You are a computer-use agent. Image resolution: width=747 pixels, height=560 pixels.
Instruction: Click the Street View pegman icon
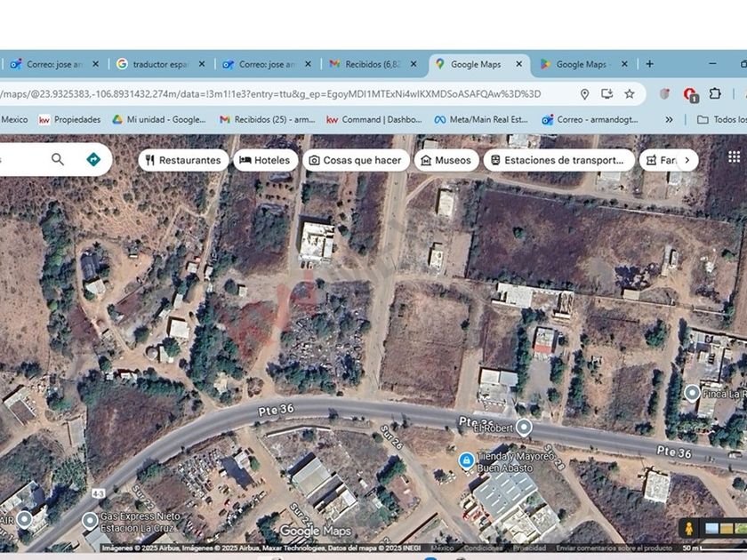688,529
